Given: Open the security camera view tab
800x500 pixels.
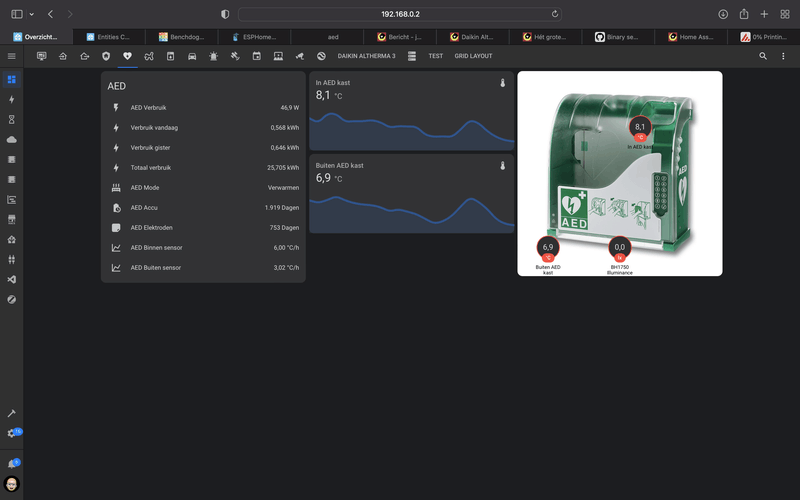Looking at the screenshot, I should pyautogui.click(x=299, y=56).
